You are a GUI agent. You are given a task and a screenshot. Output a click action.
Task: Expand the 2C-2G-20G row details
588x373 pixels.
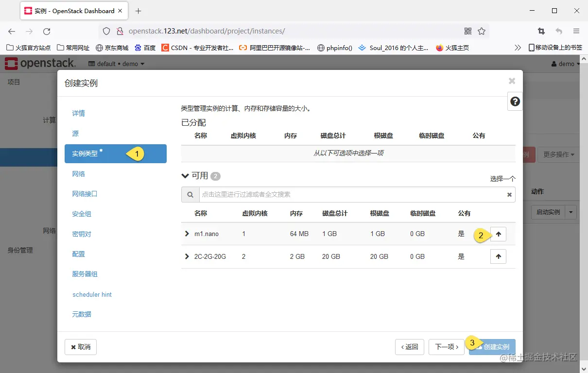point(187,256)
